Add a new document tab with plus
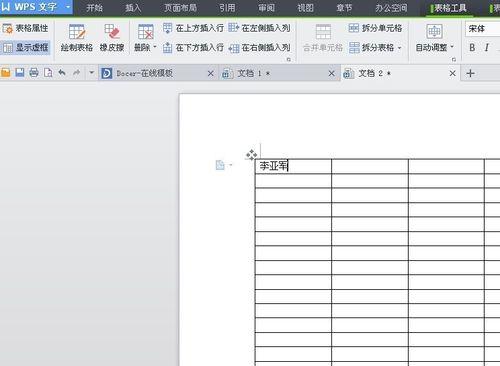Screen dimensions: 500x366 click(x=470, y=73)
